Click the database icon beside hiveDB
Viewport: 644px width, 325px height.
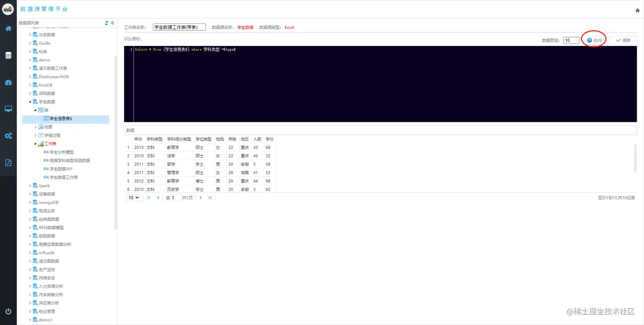click(x=35, y=85)
